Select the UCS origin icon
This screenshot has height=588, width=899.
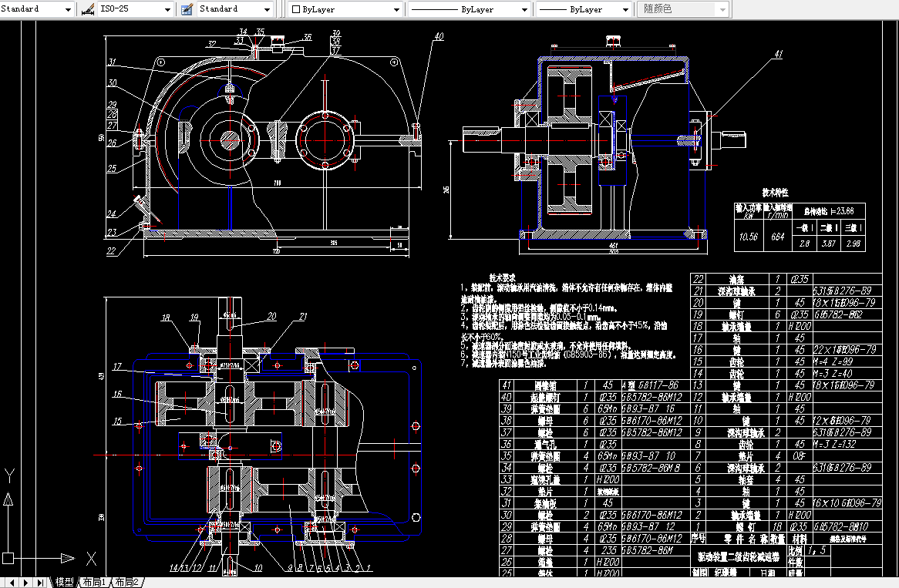8,558
